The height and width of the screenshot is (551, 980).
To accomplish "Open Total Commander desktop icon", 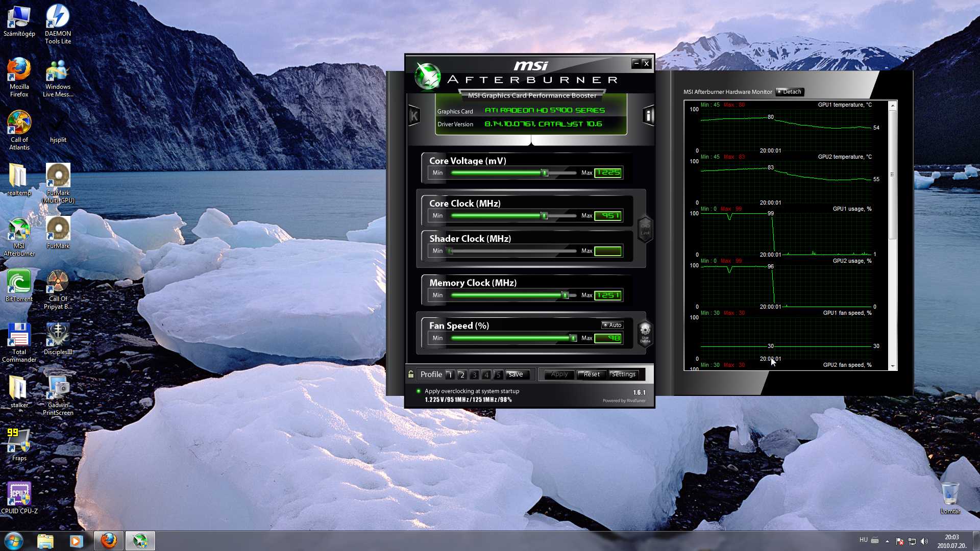I will click(19, 343).
